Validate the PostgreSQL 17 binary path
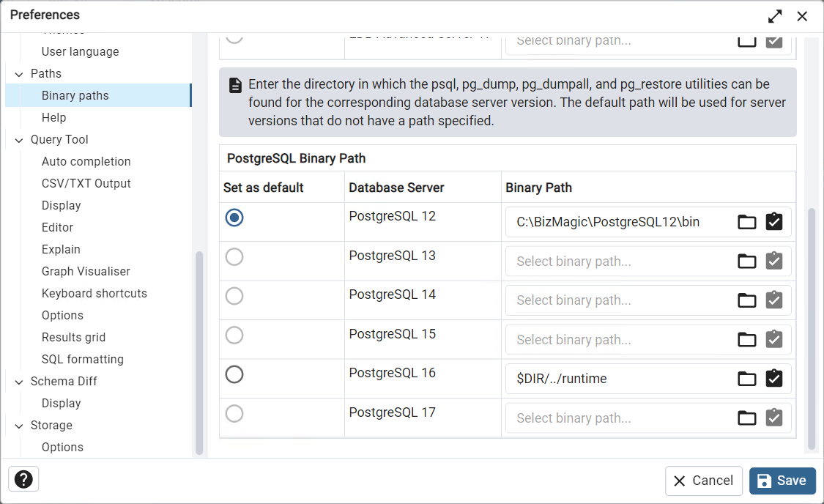Image resolution: width=824 pixels, height=504 pixels. tap(774, 418)
